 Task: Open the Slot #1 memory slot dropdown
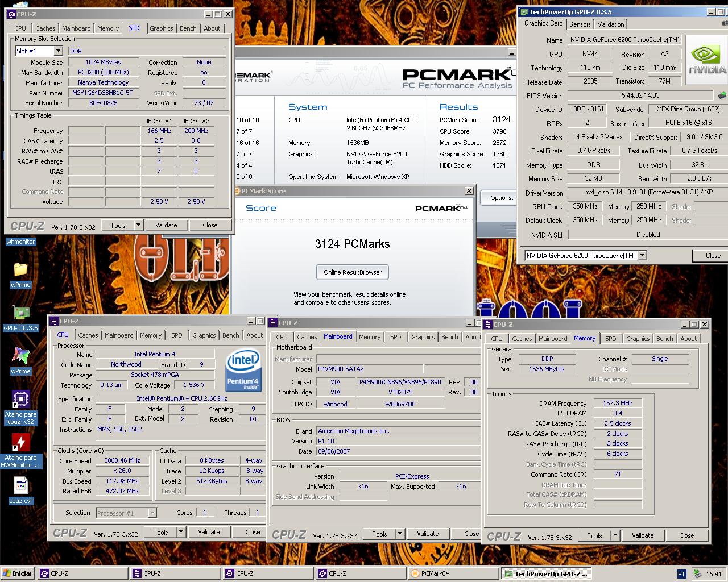point(58,51)
